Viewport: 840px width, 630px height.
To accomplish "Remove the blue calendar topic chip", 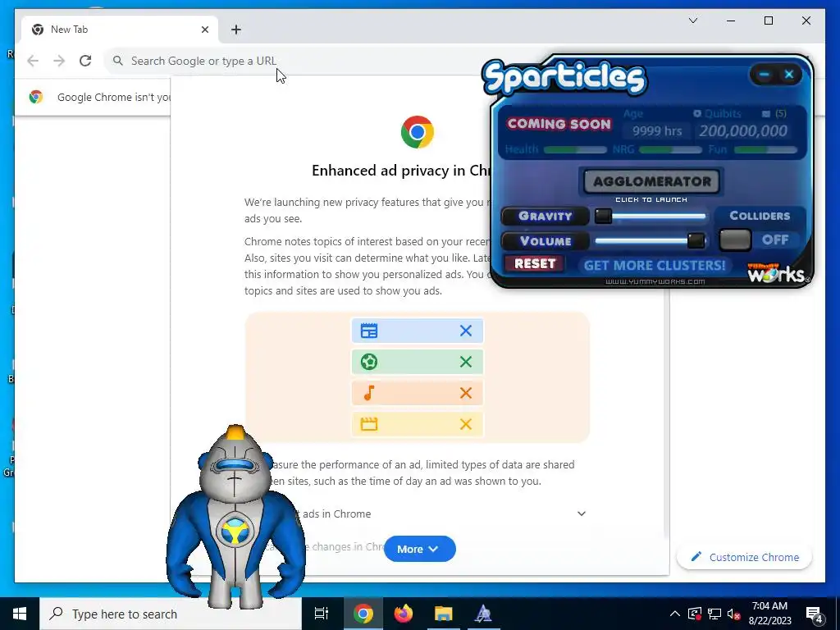I will pyautogui.click(x=466, y=331).
